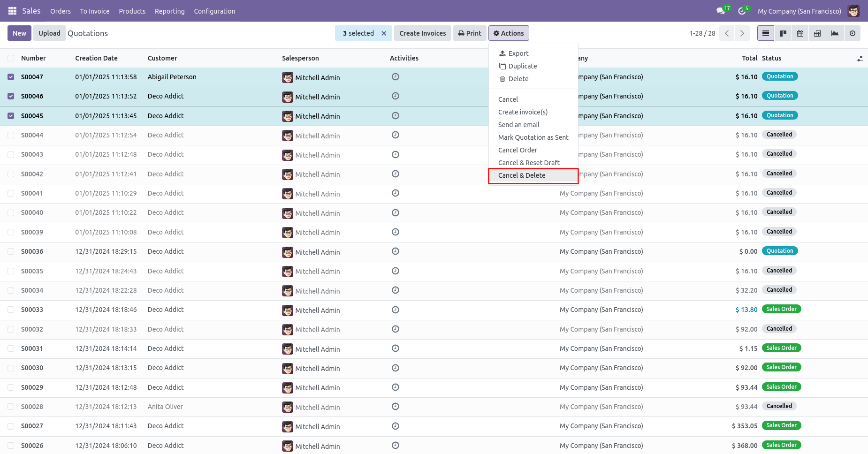The height and width of the screenshot is (454, 868).
Task: Open the Reporting menu
Action: pyautogui.click(x=170, y=11)
